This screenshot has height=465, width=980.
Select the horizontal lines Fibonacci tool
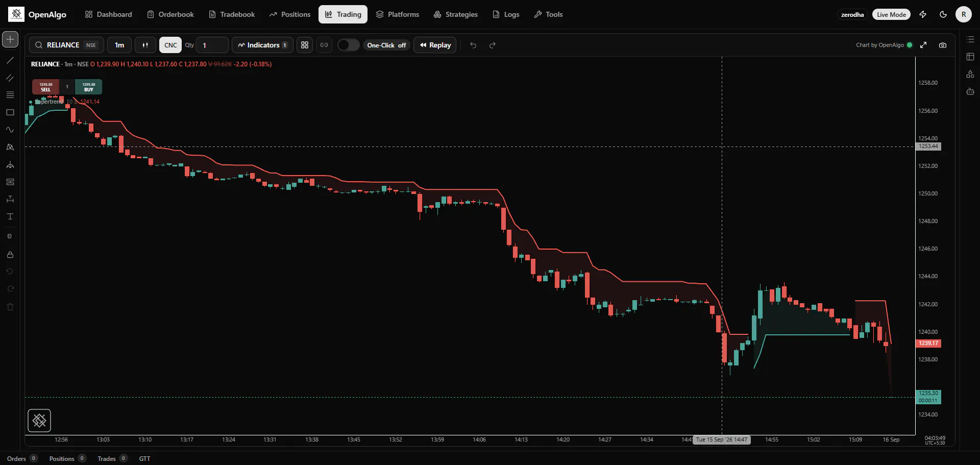[10, 95]
